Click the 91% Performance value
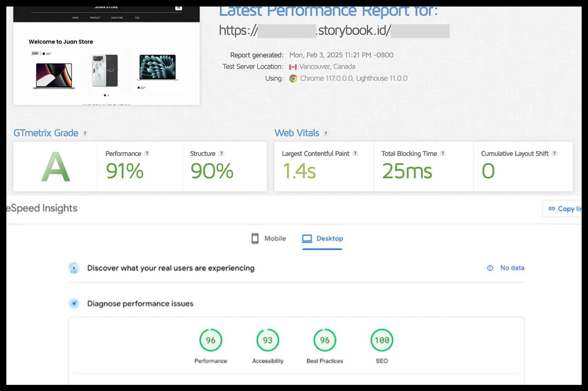 click(x=125, y=171)
